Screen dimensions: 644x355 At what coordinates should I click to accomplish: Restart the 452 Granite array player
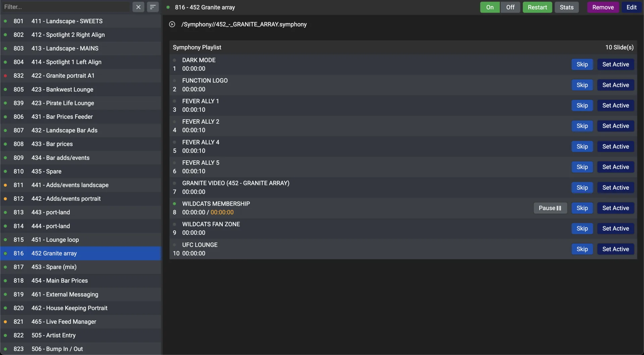tap(537, 7)
